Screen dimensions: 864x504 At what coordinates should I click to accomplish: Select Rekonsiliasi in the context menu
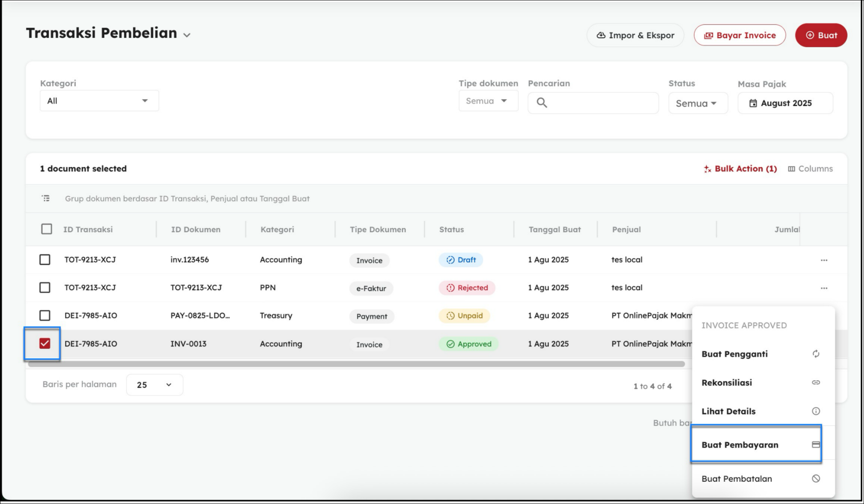tap(727, 383)
